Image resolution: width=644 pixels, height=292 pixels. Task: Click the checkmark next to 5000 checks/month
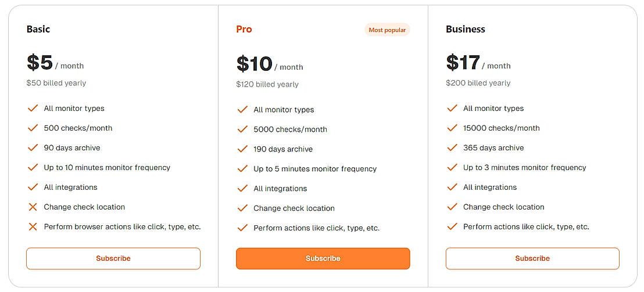pyautogui.click(x=242, y=129)
